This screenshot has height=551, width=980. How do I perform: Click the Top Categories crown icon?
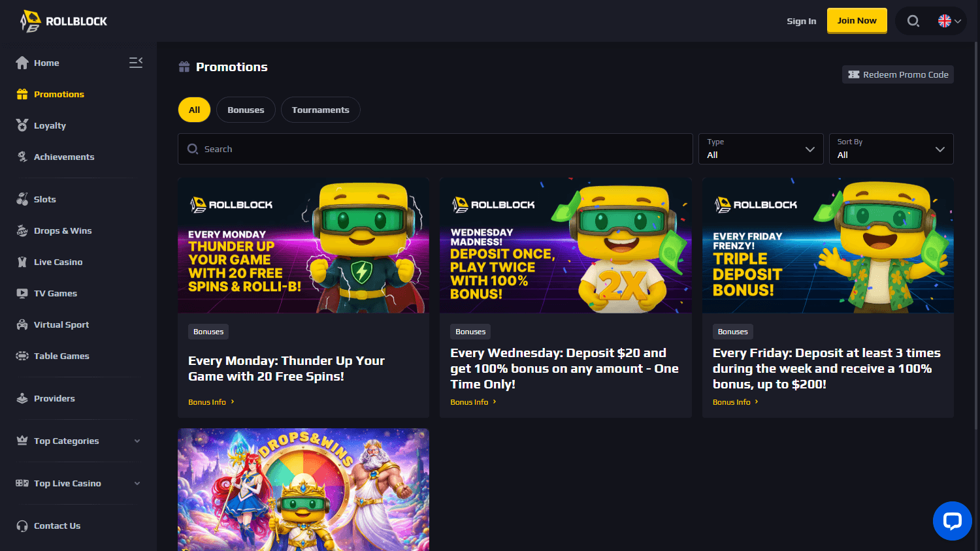pos(22,441)
